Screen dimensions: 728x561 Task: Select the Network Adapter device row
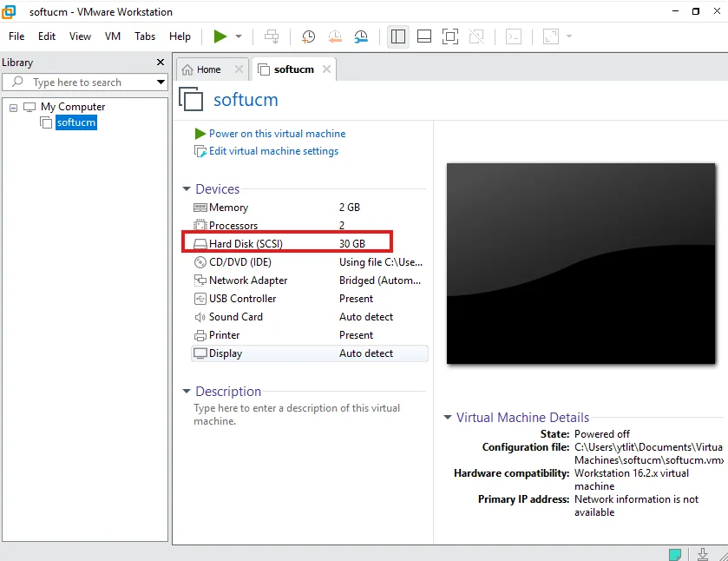309,280
